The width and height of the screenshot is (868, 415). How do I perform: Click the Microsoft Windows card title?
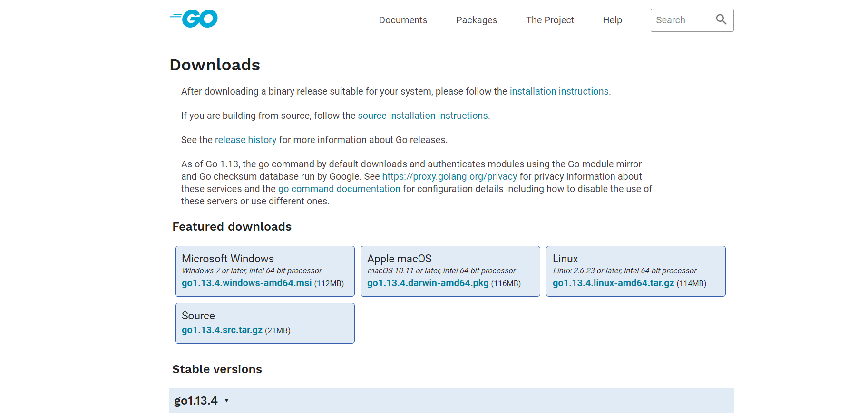pos(228,259)
